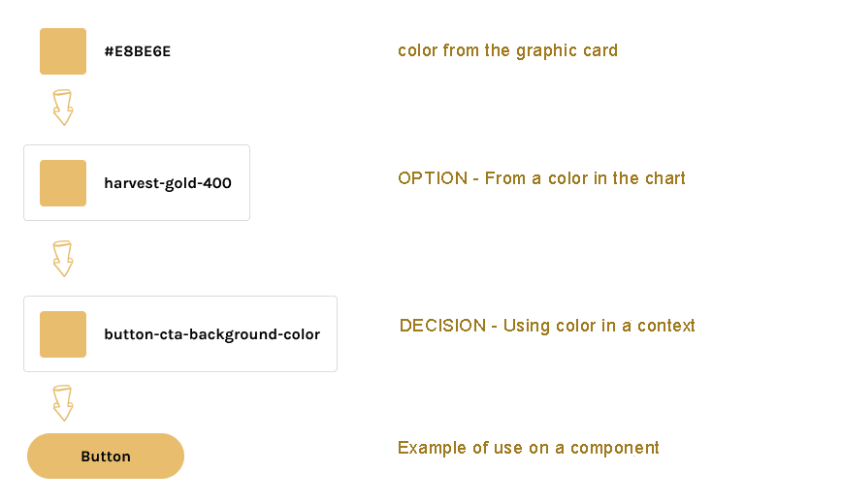This screenshot has width=842, height=504.
Task: Click the #E8BE6E hex code text
Action: (x=138, y=51)
